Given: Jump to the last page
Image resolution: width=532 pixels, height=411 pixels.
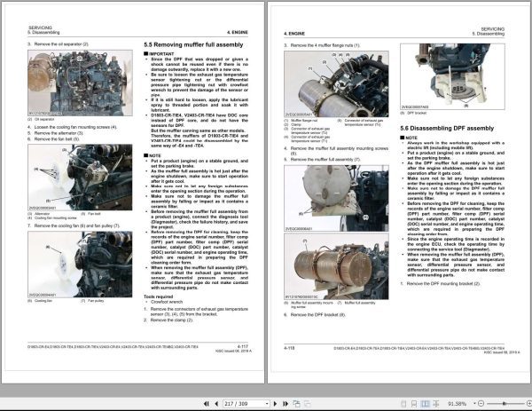Looking at the screenshot, I should coord(286,404).
